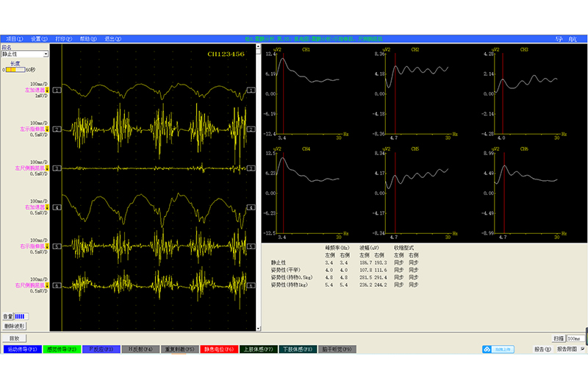
Task: Open the 打印 menu
Action: click(64, 39)
